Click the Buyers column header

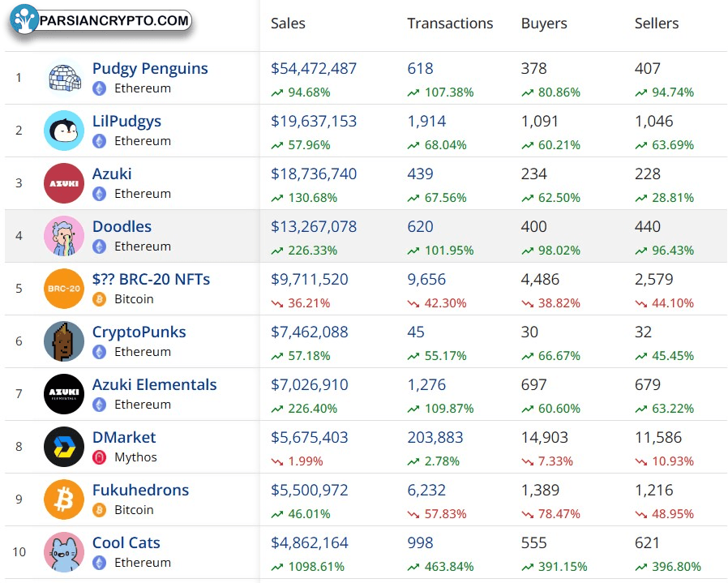[544, 24]
